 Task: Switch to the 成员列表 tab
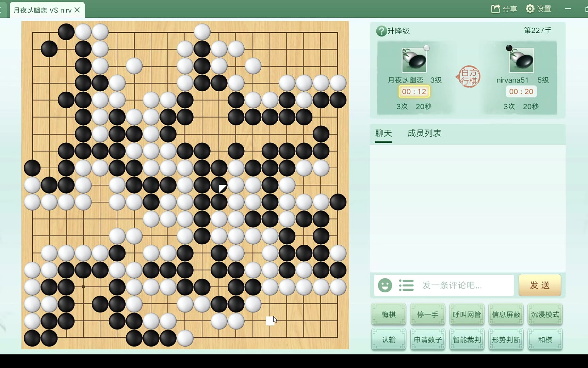pos(424,133)
